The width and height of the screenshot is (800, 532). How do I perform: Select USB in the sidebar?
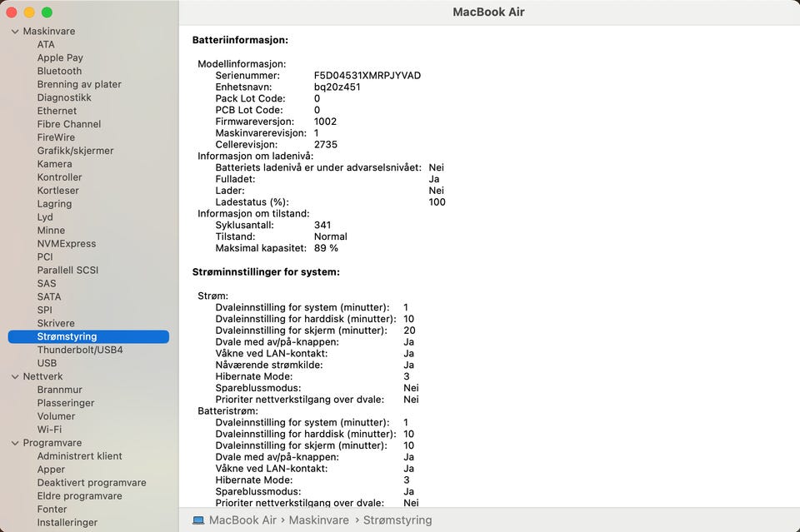47,363
